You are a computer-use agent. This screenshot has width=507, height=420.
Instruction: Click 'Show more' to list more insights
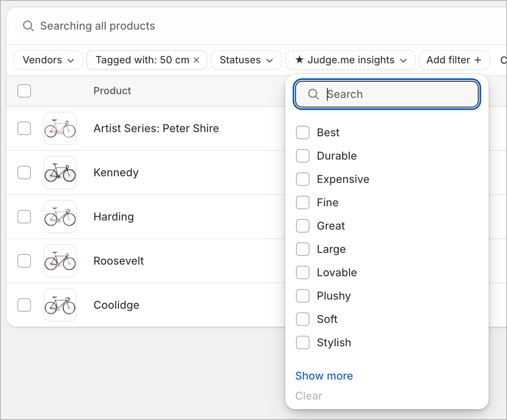pyautogui.click(x=324, y=376)
